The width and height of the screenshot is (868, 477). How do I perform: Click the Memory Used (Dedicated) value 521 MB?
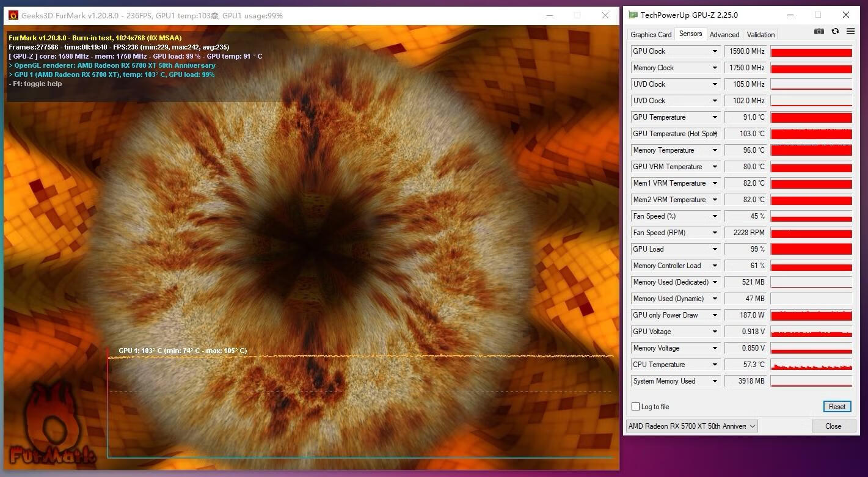click(x=746, y=282)
